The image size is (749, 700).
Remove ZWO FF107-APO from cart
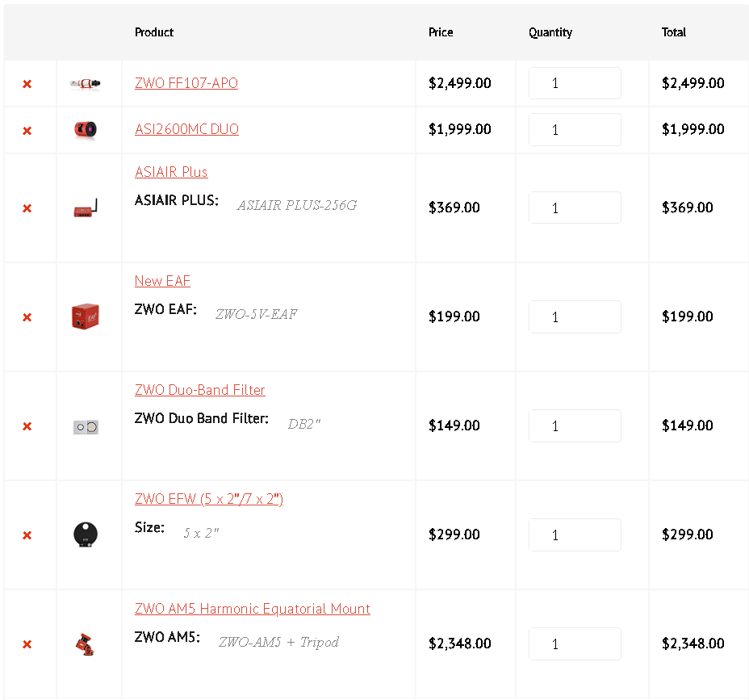27,84
